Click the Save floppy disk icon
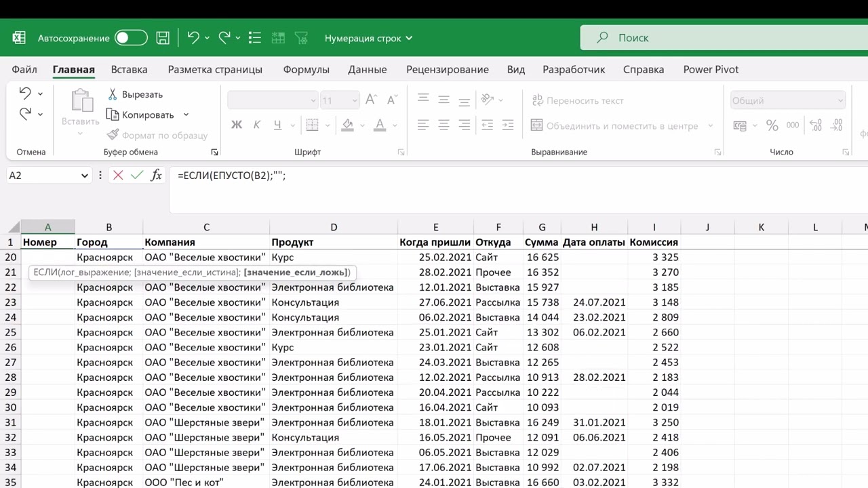This screenshot has width=868, height=488. (x=163, y=38)
